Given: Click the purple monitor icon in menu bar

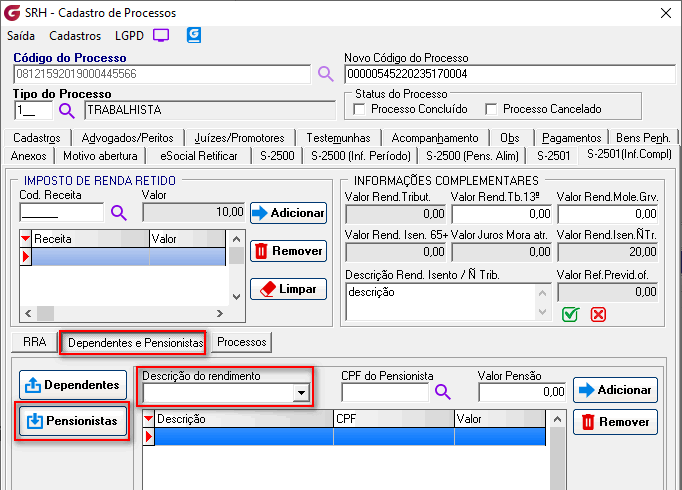Looking at the screenshot, I should point(161,35).
